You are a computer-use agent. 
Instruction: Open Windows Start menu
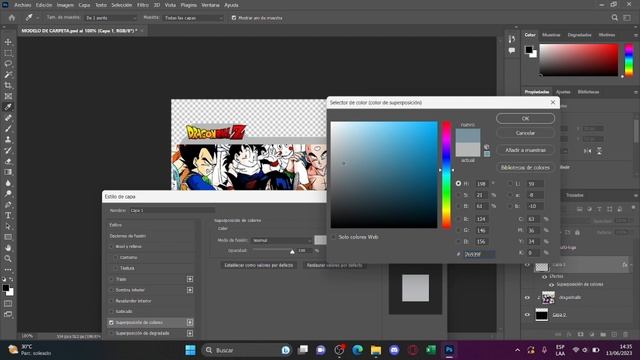[190, 350]
